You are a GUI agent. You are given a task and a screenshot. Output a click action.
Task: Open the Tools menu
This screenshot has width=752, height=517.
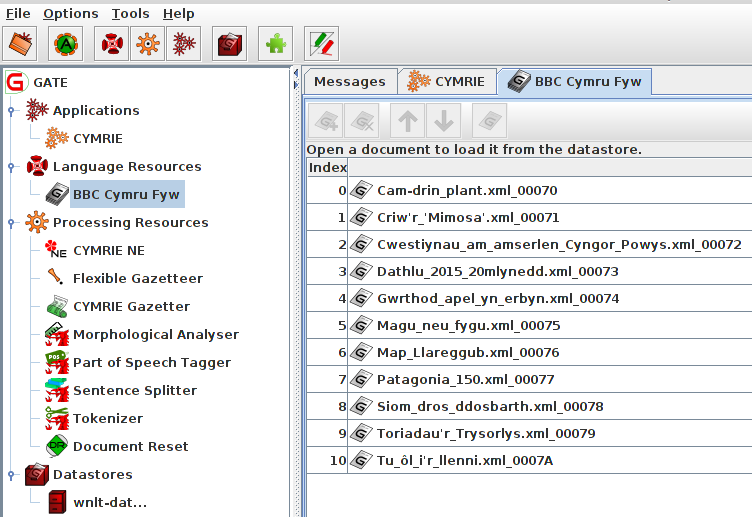point(130,14)
